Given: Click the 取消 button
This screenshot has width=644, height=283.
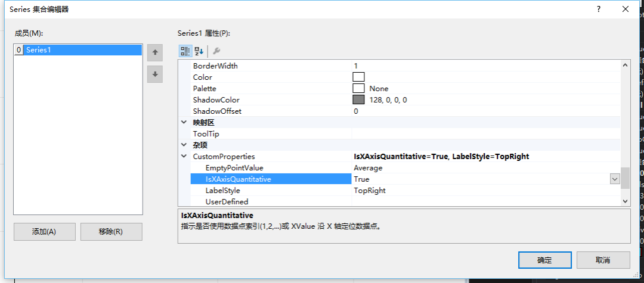Looking at the screenshot, I should click(x=603, y=260).
